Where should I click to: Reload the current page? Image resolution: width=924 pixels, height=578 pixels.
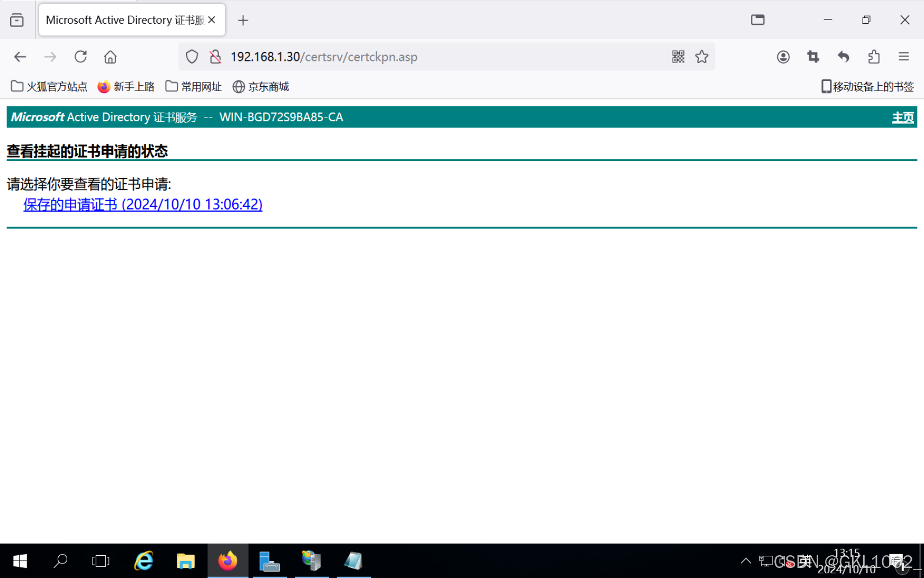pos(80,57)
